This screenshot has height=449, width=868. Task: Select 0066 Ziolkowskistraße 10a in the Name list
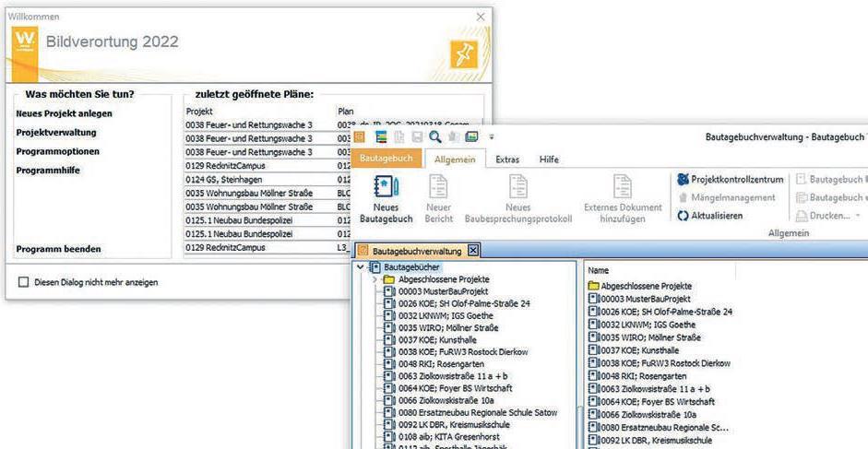pyautogui.click(x=648, y=415)
